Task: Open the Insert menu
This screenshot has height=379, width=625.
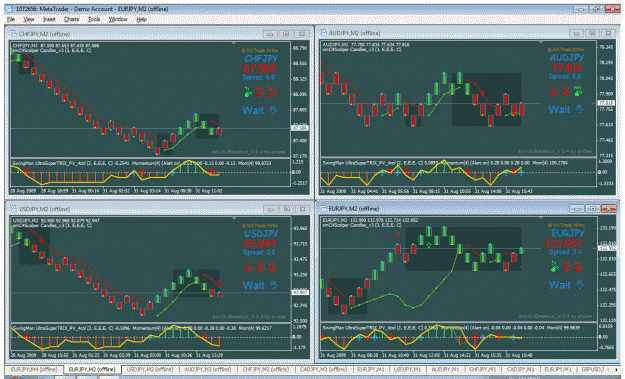Action: 49,19
